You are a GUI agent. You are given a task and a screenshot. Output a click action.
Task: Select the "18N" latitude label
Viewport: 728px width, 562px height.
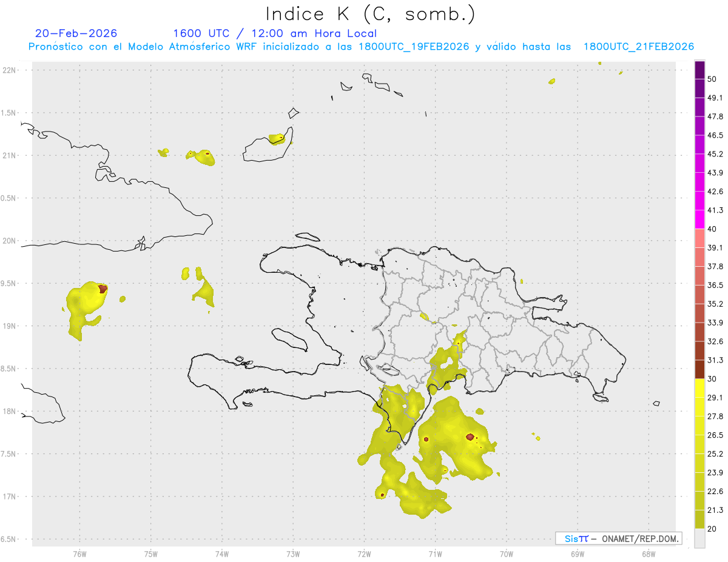pyautogui.click(x=9, y=411)
